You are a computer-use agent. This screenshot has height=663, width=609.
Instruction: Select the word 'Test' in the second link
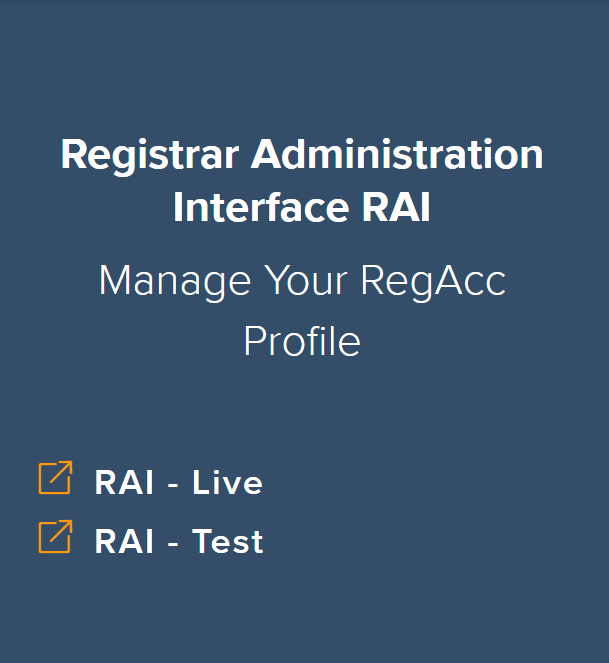pyautogui.click(x=228, y=541)
